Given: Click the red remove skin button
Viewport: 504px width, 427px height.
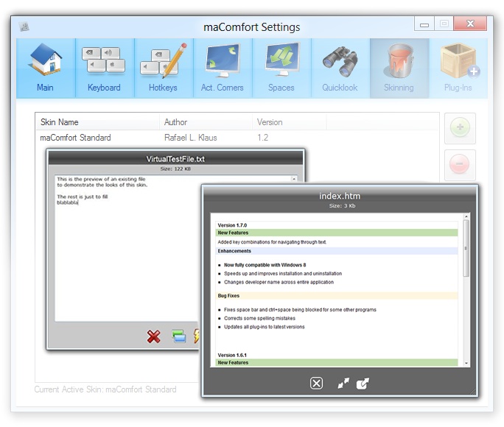Looking at the screenshot, I should 460,164.
